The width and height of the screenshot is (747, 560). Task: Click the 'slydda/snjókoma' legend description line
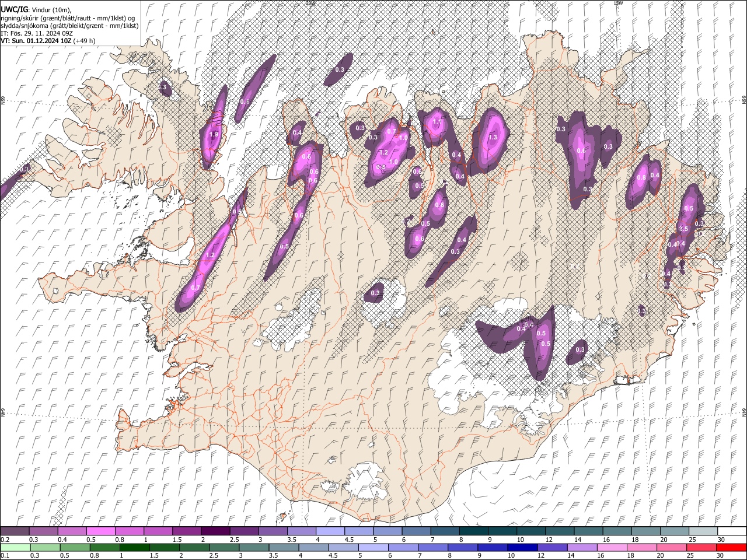point(69,26)
